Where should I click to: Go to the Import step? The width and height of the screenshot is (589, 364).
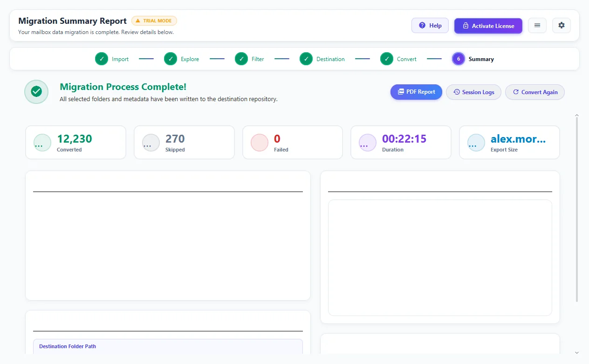[112, 59]
